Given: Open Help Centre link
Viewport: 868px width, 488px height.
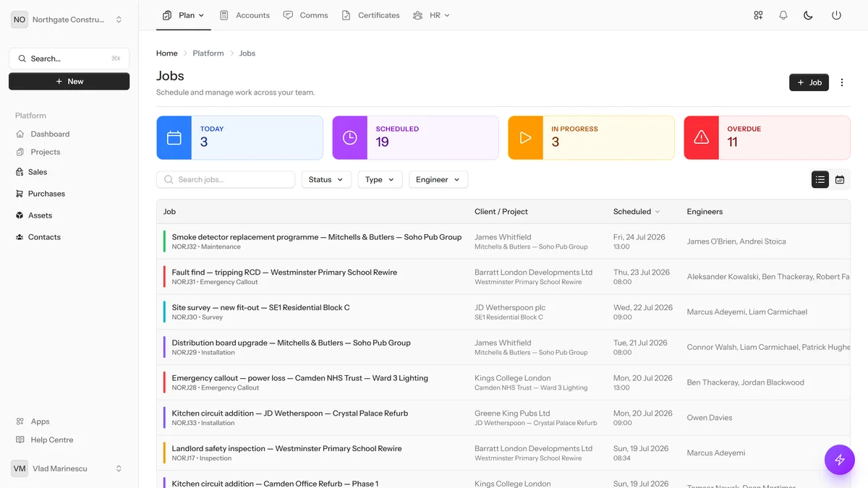Looking at the screenshot, I should point(51,440).
